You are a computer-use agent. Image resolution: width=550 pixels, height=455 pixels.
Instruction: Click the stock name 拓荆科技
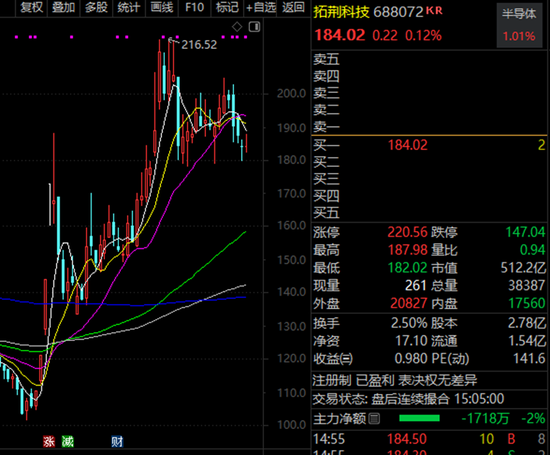pyautogui.click(x=341, y=12)
